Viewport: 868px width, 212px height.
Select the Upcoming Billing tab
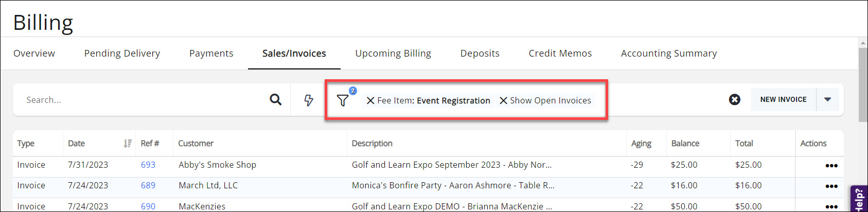point(393,54)
